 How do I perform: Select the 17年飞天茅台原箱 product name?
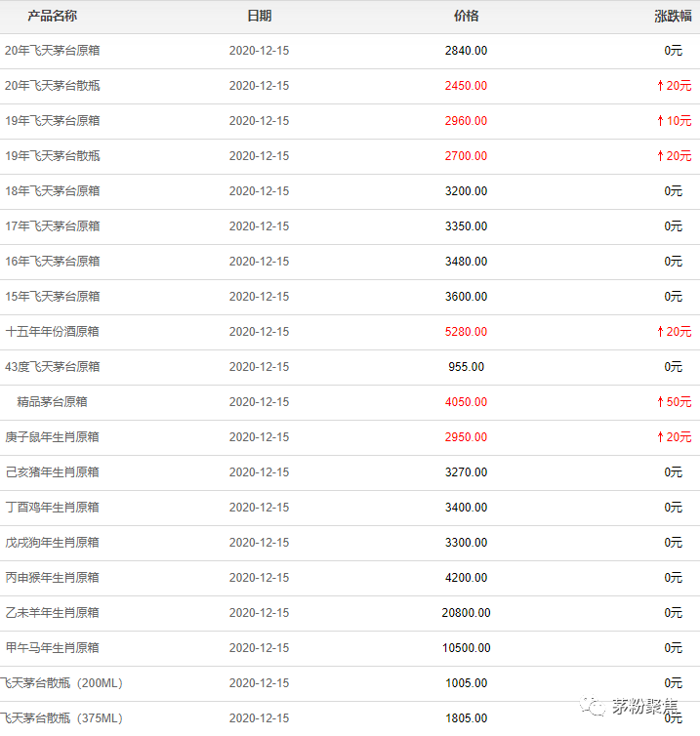tap(52, 226)
